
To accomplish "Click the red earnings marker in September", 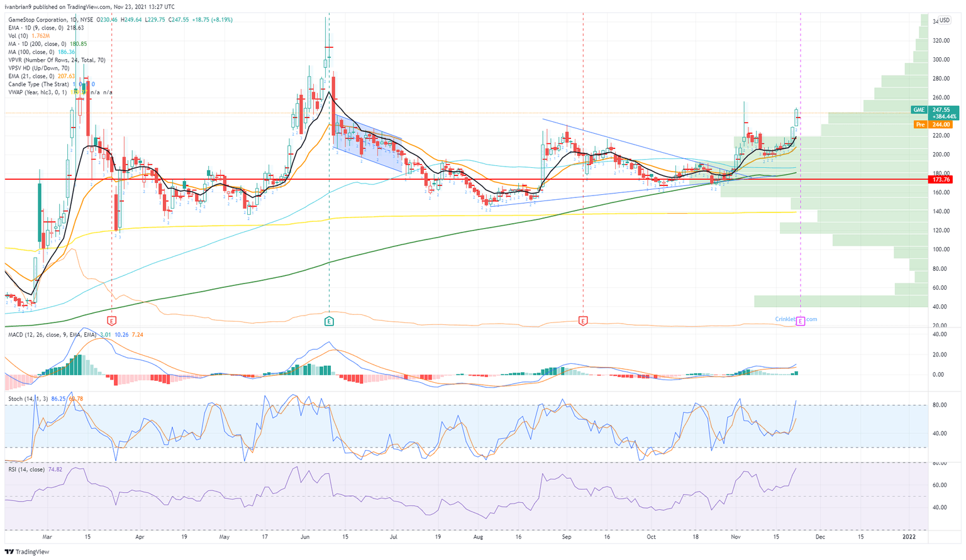I will tap(583, 321).
